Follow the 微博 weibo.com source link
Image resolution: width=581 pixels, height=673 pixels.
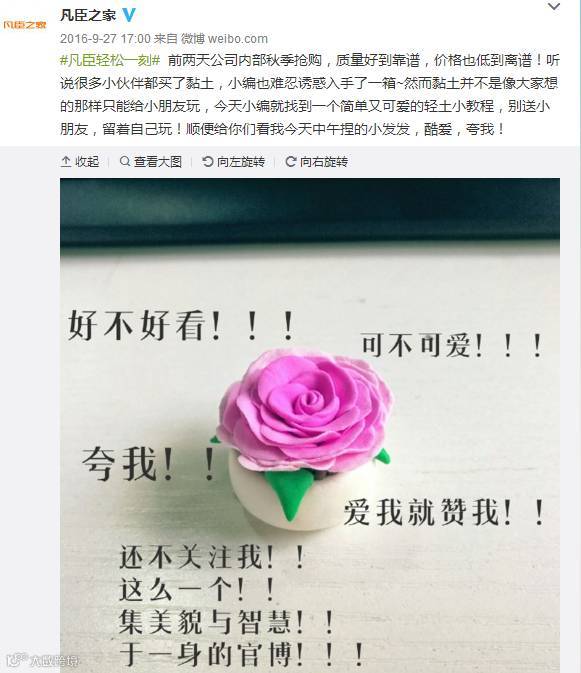pyautogui.click(x=224, y=39)
